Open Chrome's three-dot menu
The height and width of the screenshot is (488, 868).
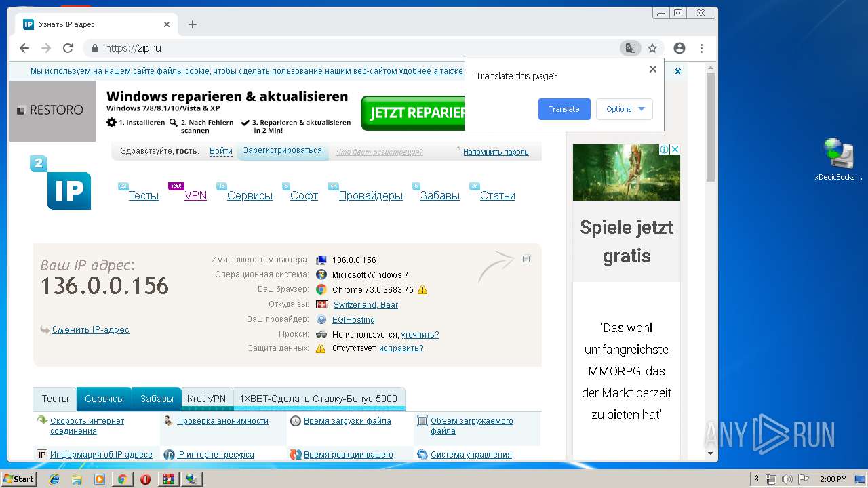701,48
